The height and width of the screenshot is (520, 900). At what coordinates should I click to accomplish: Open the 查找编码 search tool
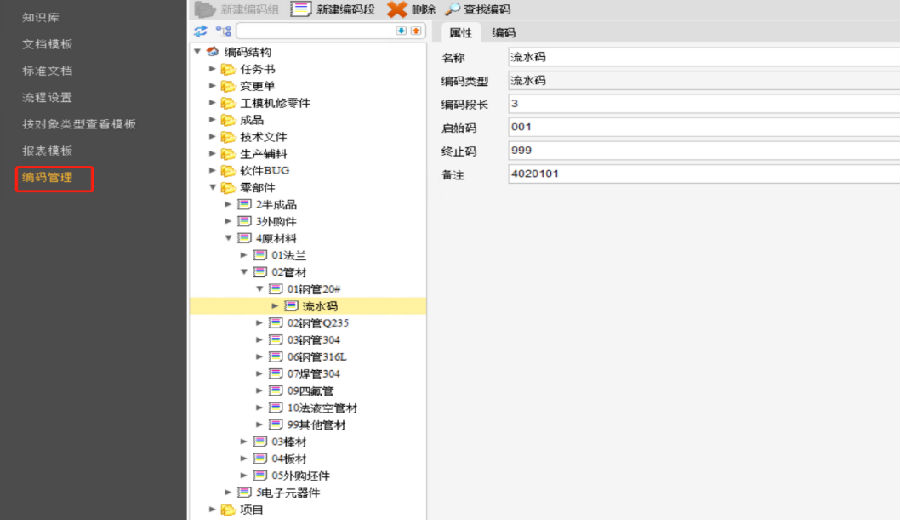tap(478, 9)
